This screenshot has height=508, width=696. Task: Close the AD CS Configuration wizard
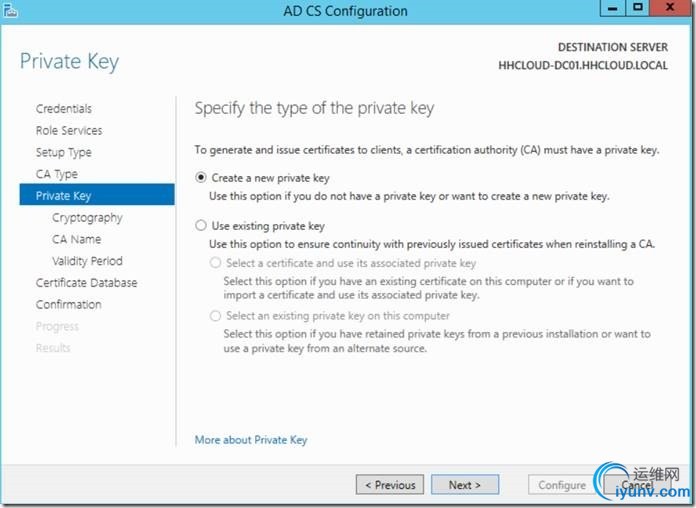671,8
